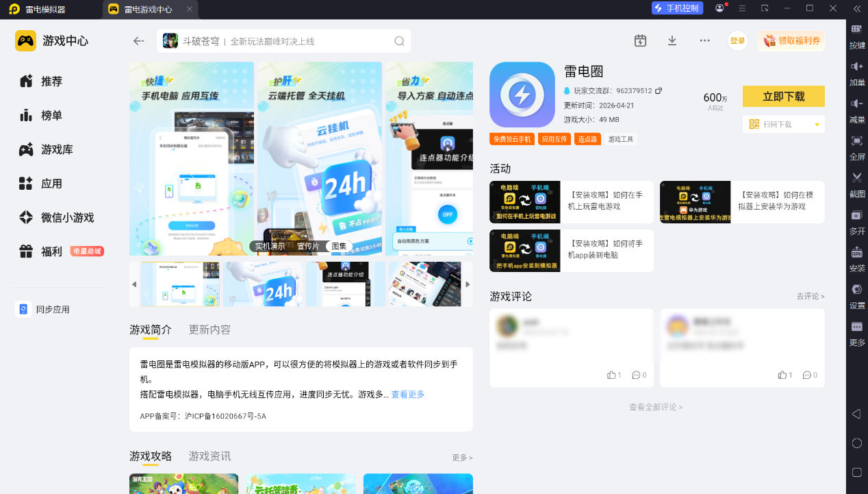Open guide 如何在模拟器上安装华为游戏
868x494 pixels.
pos(742,202)
